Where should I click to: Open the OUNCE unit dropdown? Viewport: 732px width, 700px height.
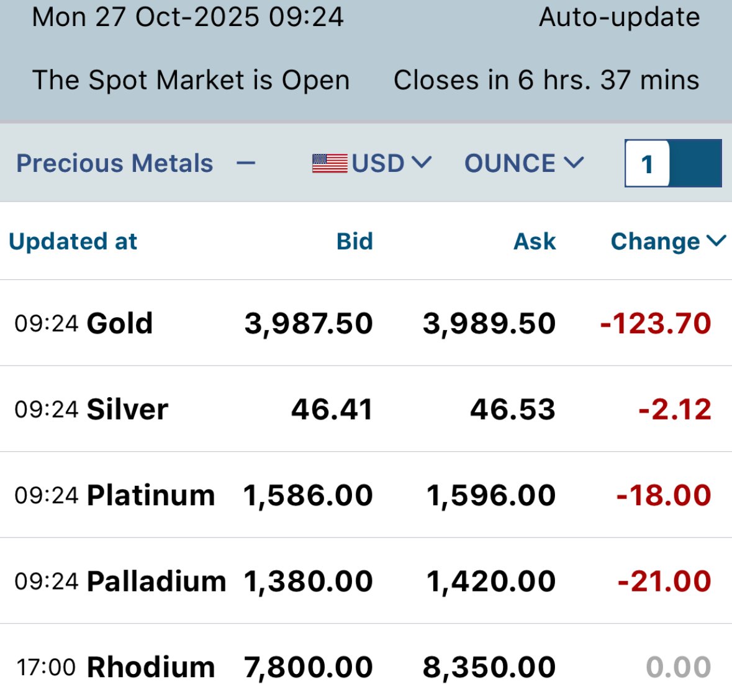point(523,164)
